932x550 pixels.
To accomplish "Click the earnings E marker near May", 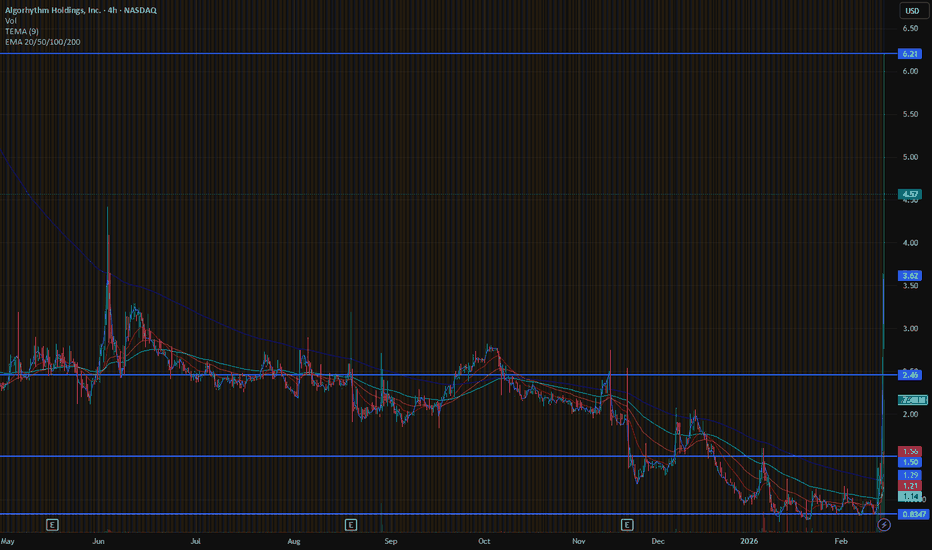I will [51, 524].
